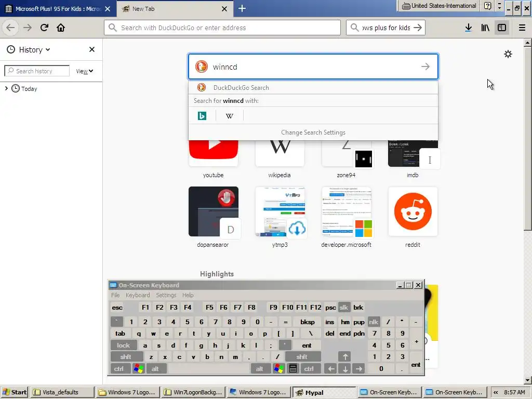The width and height of the screenshot is (532, 399).
Task: Open the History sidebar switcher dropdown
Action: tap(29, 49)
